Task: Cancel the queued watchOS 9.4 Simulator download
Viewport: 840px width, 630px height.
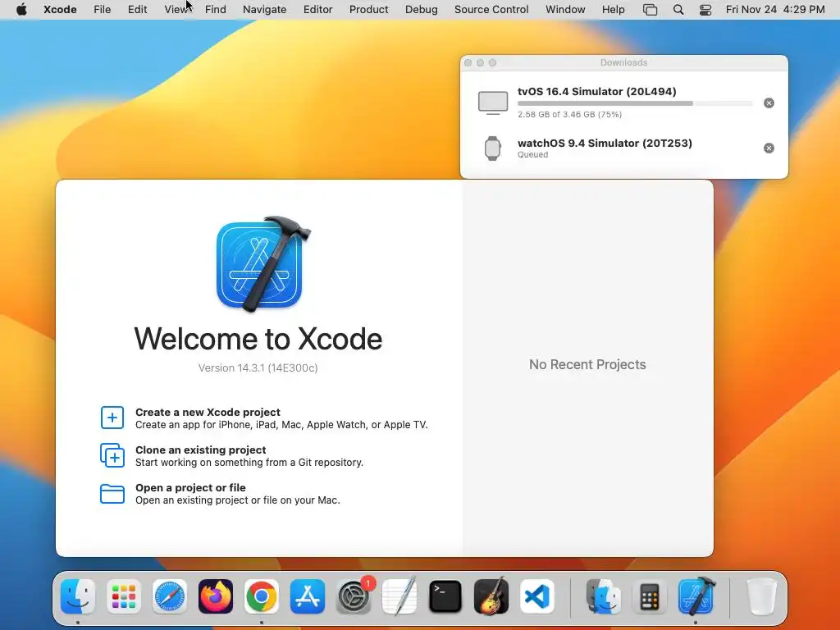Action: pos(769,148)
